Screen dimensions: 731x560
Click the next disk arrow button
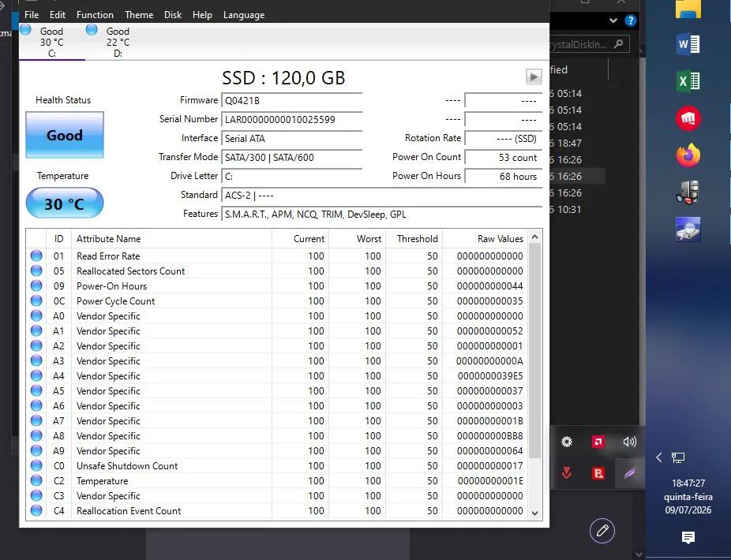534,77
